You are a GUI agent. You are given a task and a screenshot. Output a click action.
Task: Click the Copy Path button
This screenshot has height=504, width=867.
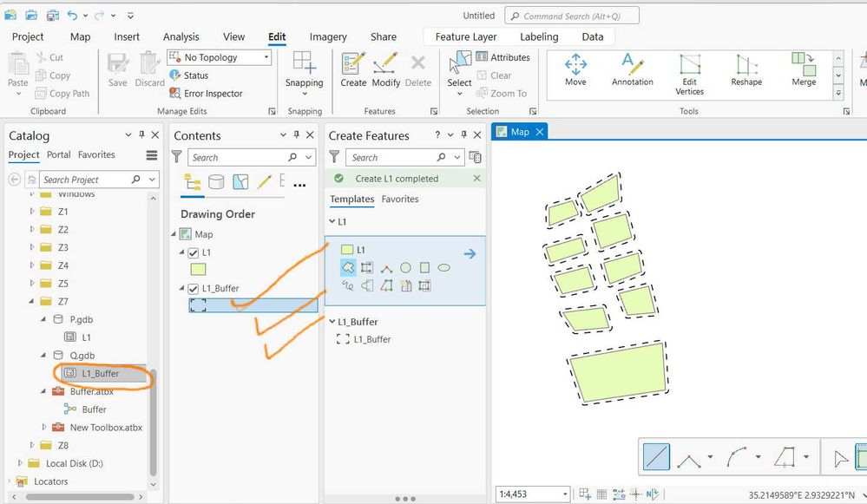pyautogui.click(x=62, y=94)
